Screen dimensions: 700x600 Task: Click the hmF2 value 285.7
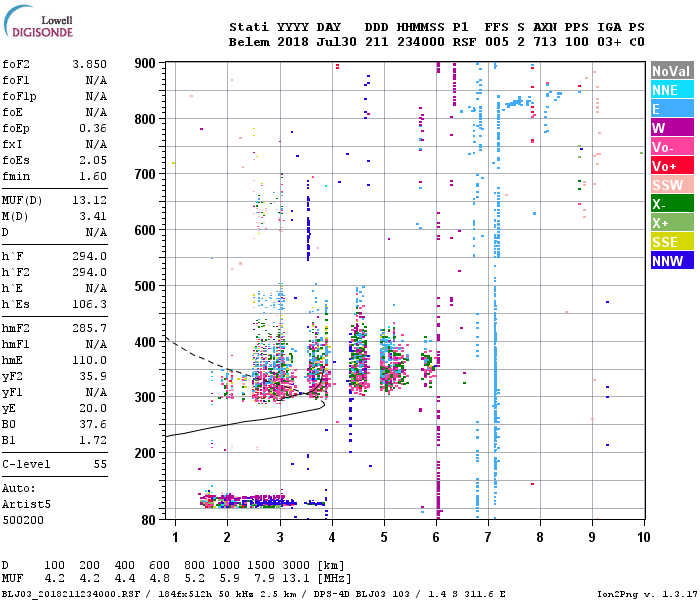(x=89, y=329)
